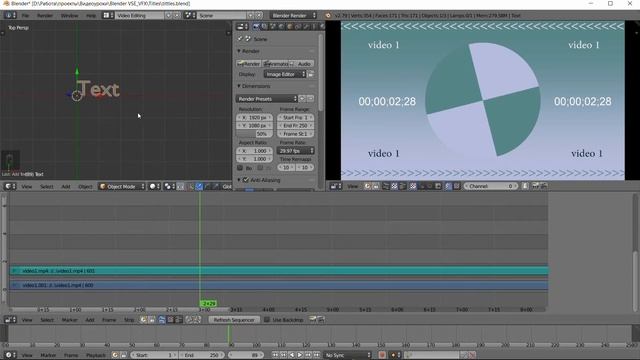Play animation with the play button
Screen dimensions: 640x360
click(300, 355)
